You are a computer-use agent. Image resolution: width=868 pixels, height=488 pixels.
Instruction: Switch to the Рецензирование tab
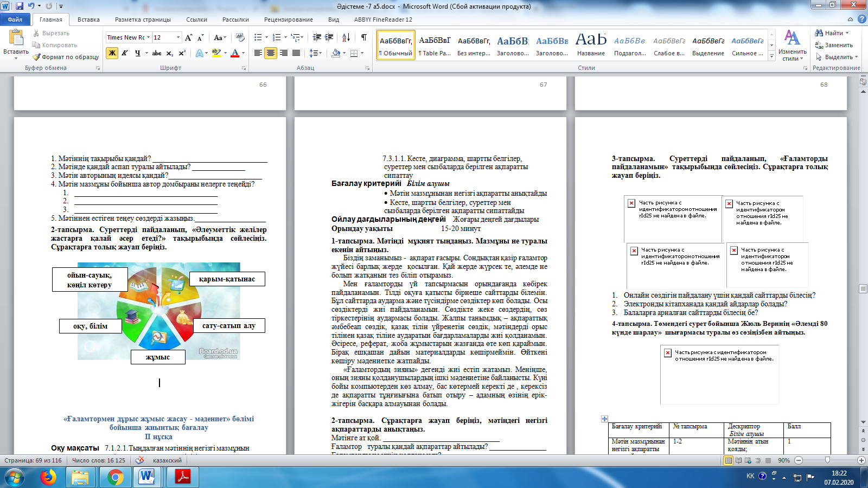pyautogui.click(x=289, y=20)
